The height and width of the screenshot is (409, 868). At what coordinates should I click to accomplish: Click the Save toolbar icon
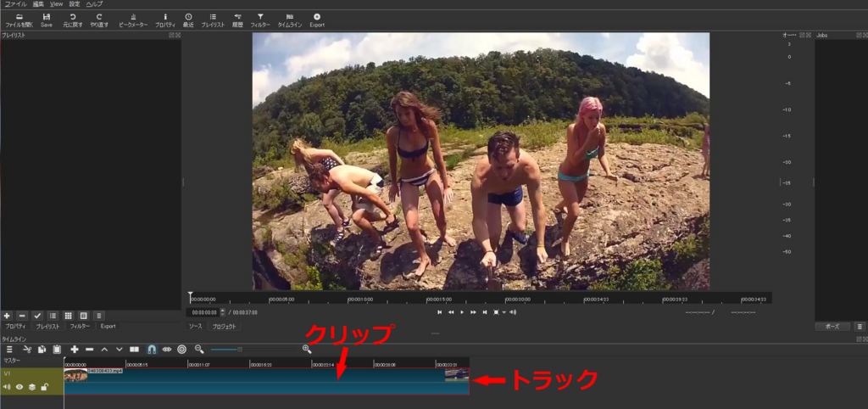[x=47, y=20]
